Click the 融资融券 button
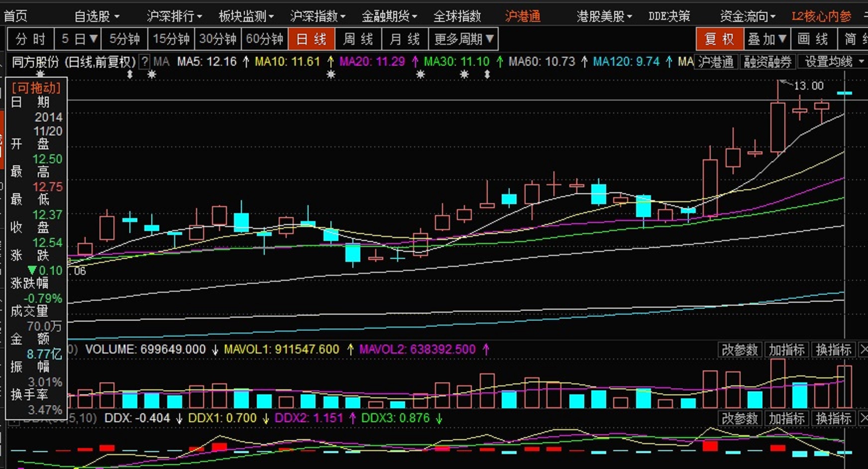Screen dimensions: 868x469 [767, 62]
